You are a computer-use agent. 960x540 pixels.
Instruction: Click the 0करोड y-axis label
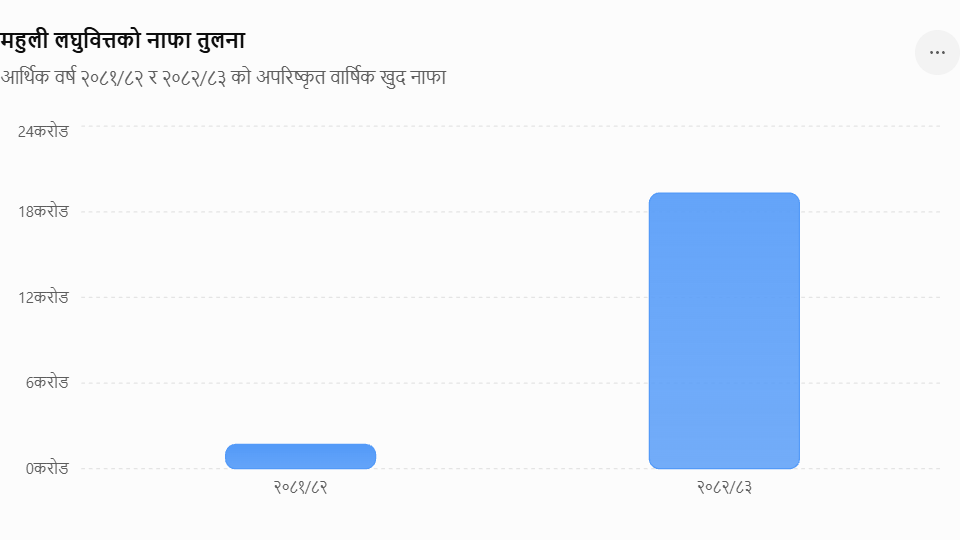(47, 468)
